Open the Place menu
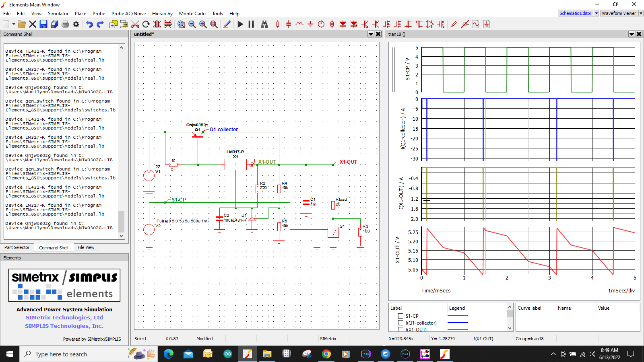This screenshot has width=644, height=362. (80, 13)
